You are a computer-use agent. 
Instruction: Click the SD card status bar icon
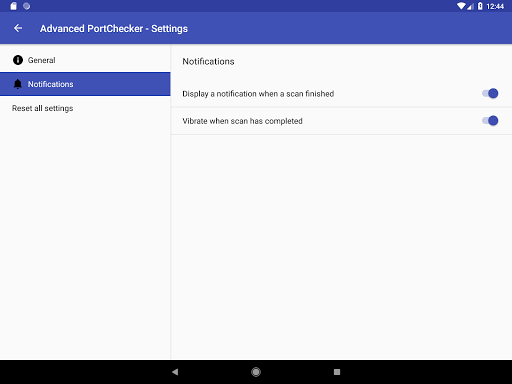tap(13, 6)
